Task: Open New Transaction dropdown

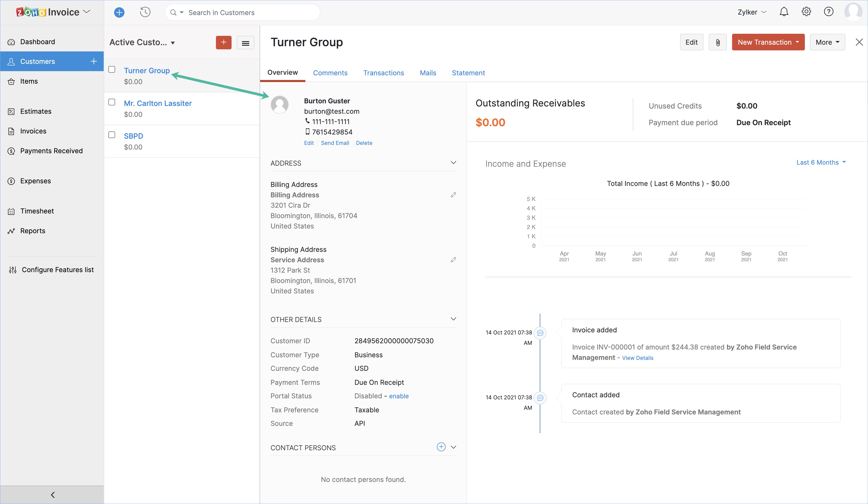Action: [768, 42]
